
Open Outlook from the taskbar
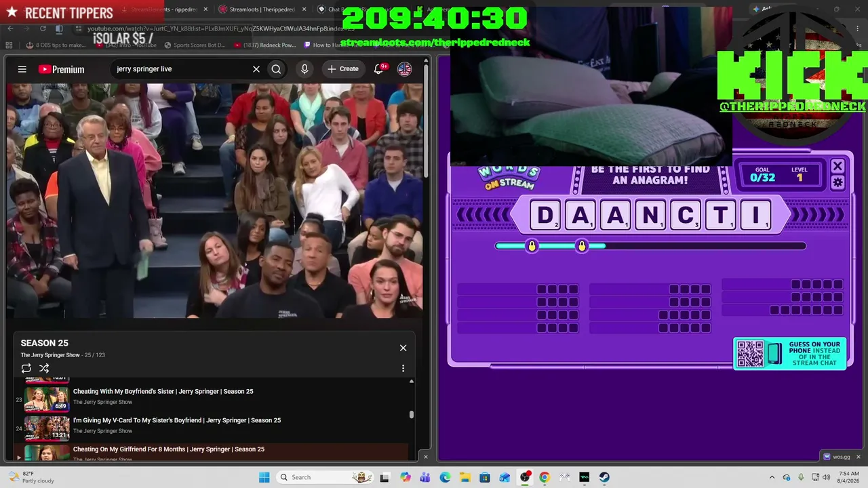505,477
